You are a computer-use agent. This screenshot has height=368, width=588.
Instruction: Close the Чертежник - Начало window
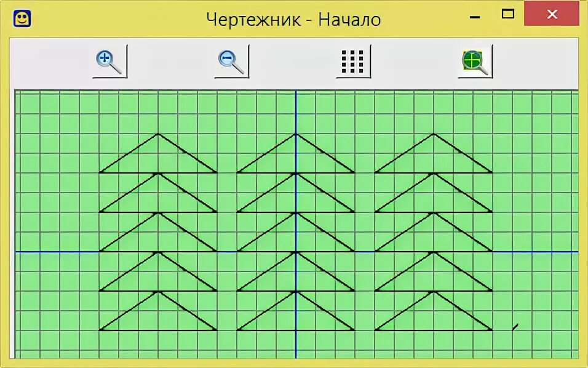click(x=552, y=14)
